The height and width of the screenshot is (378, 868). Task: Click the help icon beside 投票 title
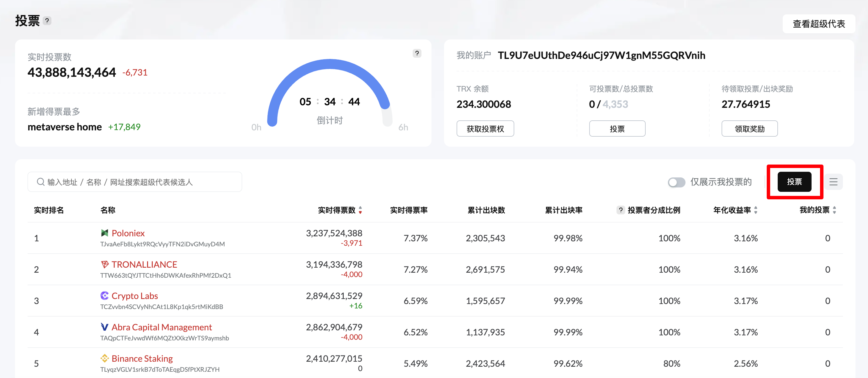tap(47, 21)
